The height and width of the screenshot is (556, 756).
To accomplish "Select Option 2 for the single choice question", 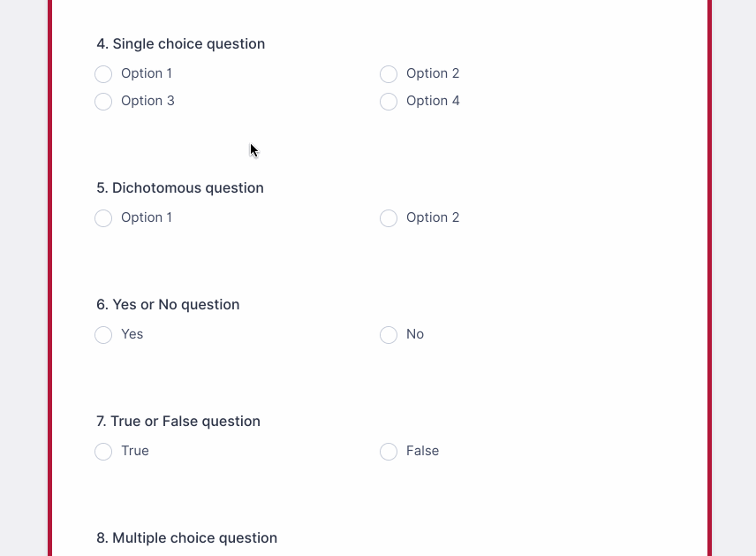I will point(389,74).
